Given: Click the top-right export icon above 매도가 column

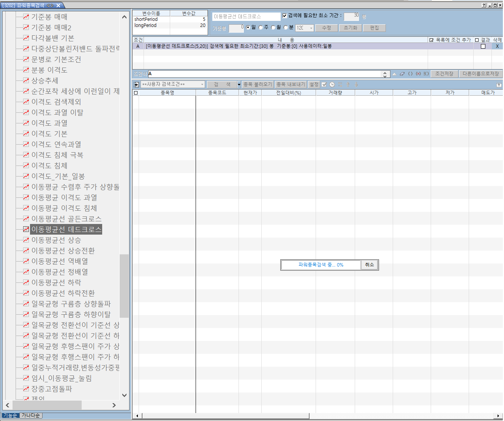Looking at the screenshot, I should (499, 85).
